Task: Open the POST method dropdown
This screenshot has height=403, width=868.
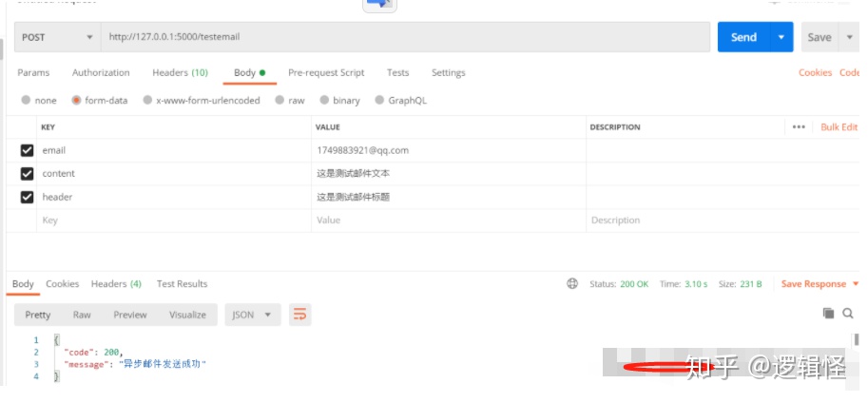Action: (x=58, y=37)
